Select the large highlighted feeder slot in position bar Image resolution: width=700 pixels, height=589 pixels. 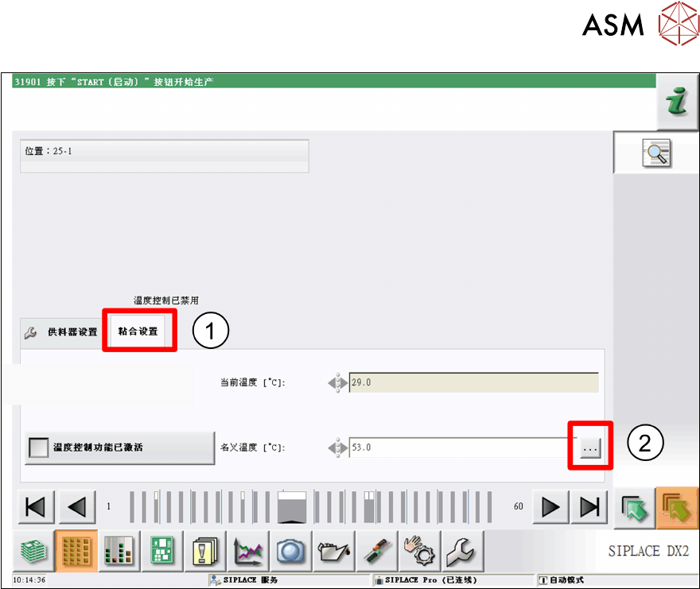(292, 507)
